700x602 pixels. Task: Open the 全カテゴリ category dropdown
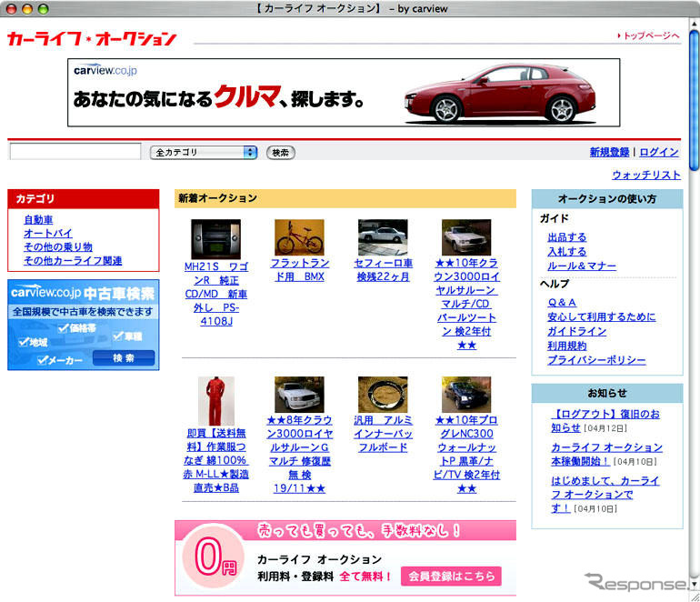204,153
